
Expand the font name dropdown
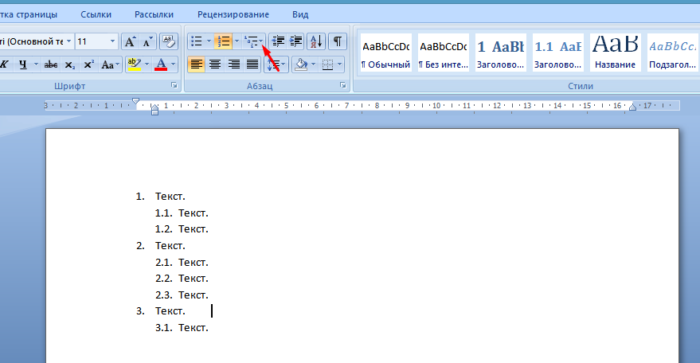(69, 42)
